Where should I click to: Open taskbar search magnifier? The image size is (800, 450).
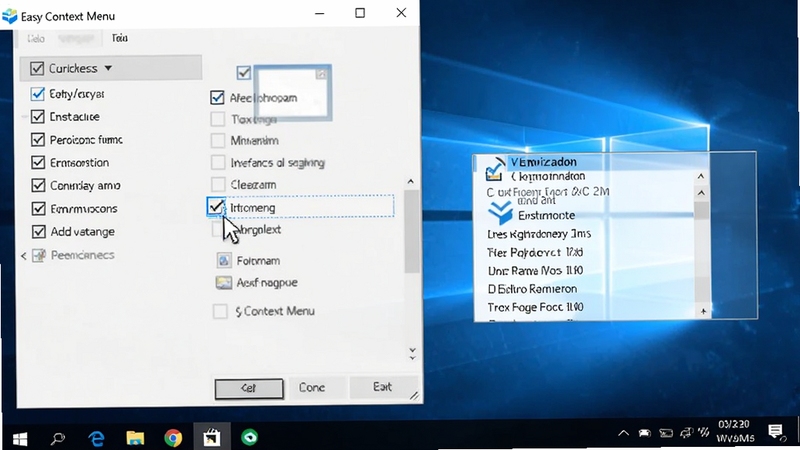(58, 438)
